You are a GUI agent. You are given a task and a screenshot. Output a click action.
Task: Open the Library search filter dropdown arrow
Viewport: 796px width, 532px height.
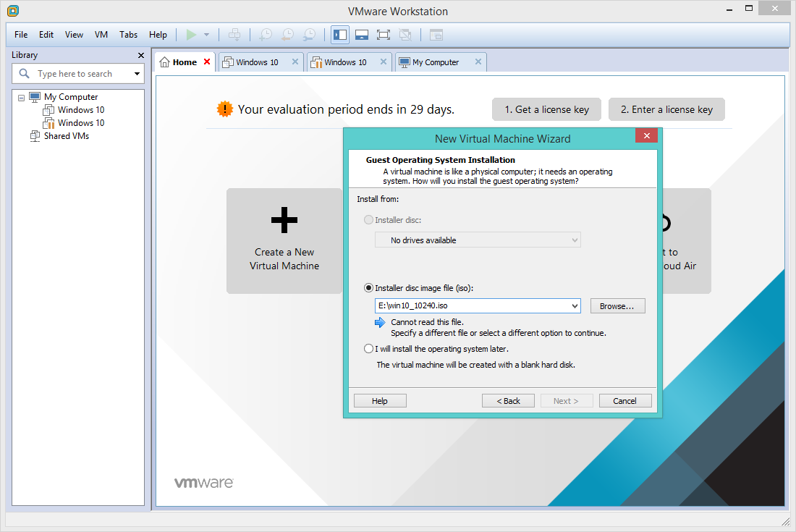137,74
